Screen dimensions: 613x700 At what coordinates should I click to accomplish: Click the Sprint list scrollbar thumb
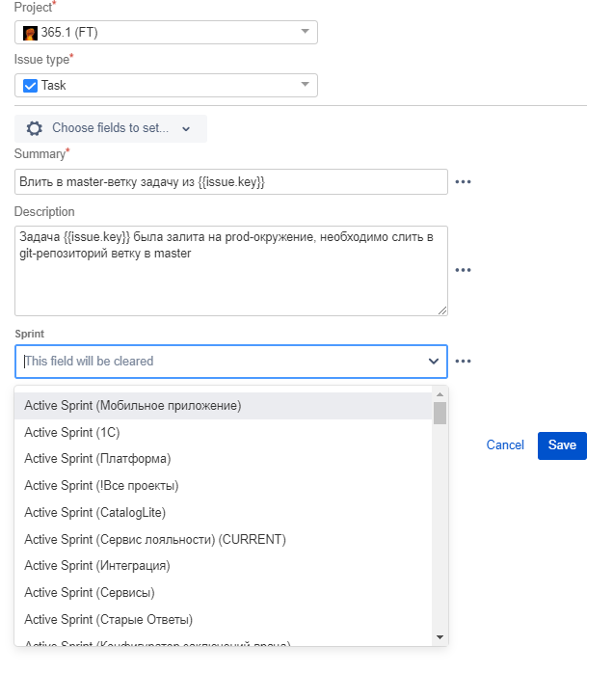coord(440,414)
